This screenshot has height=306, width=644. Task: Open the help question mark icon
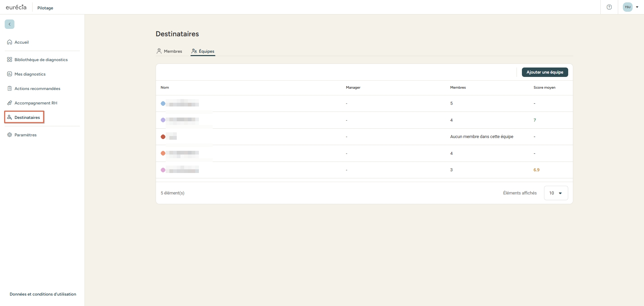[x=609, y=7]
